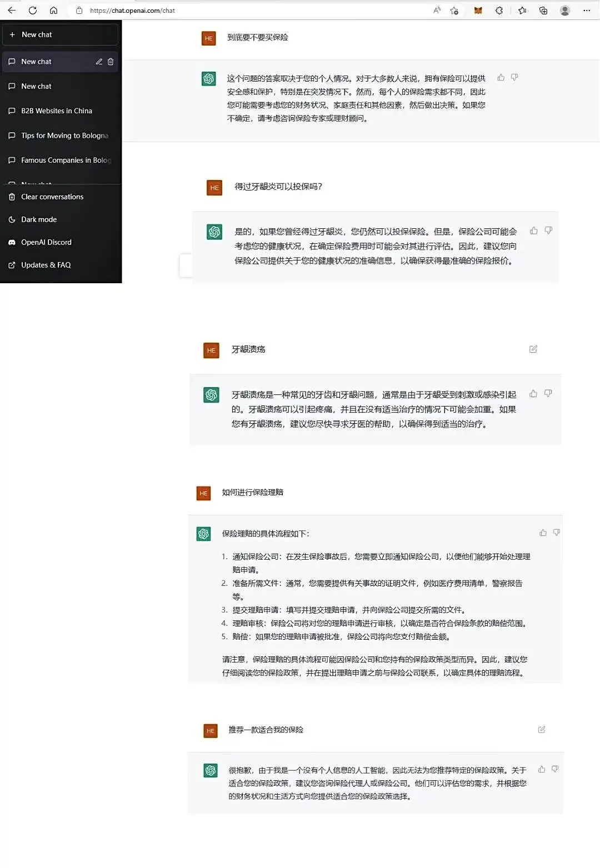Reload the page with refresh icon
Viewport: 600px width, 868px height.
point(33,10)
